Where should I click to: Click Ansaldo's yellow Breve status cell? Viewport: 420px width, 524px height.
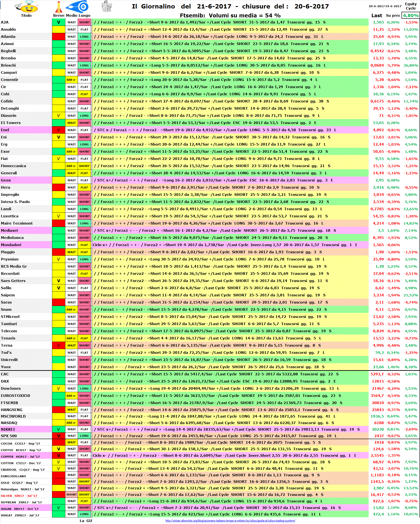59,29
